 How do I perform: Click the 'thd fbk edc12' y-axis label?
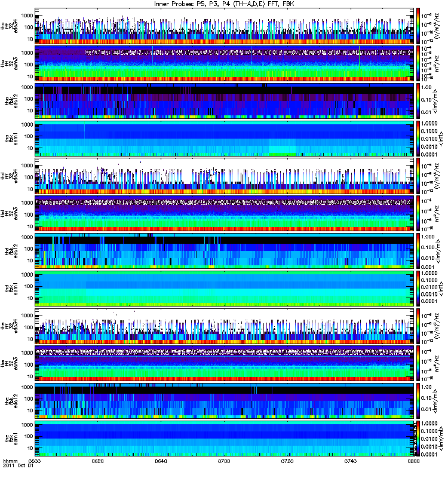click(x=11, y=251)
